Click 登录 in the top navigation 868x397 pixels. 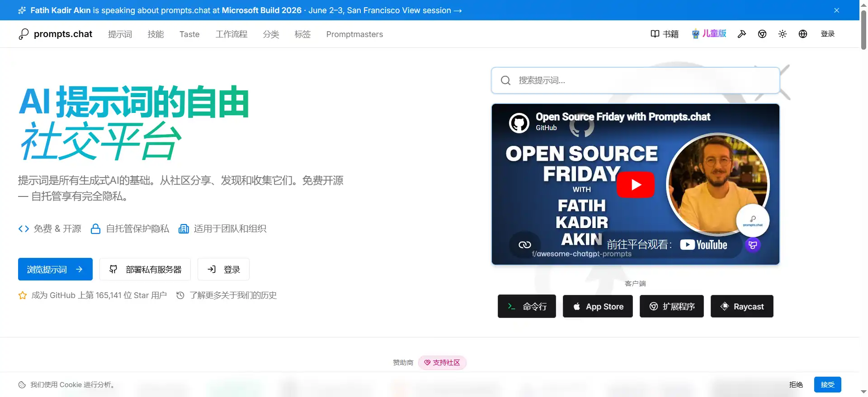[828, 34]
